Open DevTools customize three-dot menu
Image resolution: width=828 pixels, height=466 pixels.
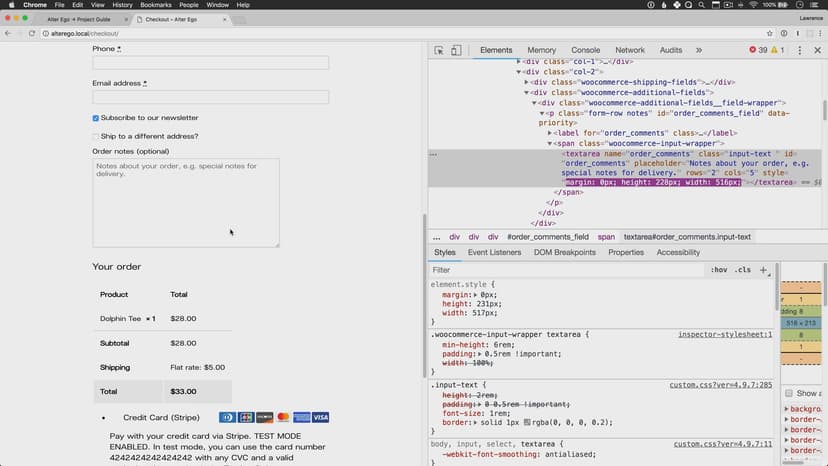click(x=800, y=50)
